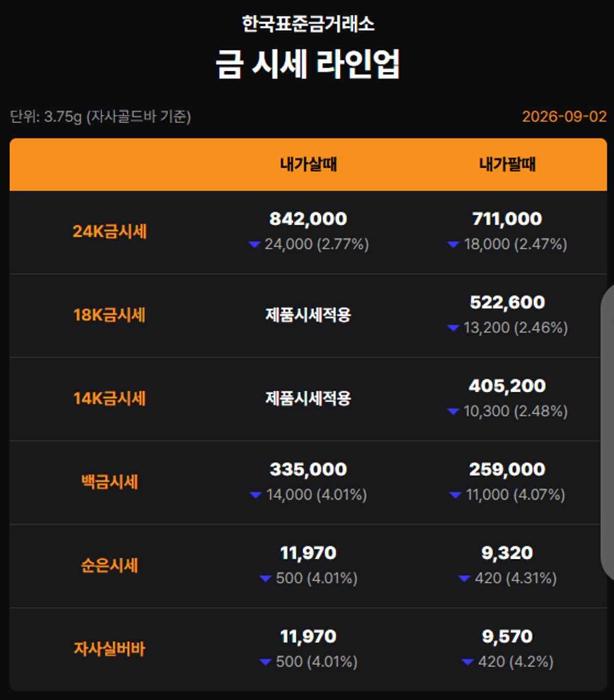Viewport: 614px width, 700px height.
Task: Click the down arrow beside 14,000 (4.01%)
Action: [x=255, y=495]
